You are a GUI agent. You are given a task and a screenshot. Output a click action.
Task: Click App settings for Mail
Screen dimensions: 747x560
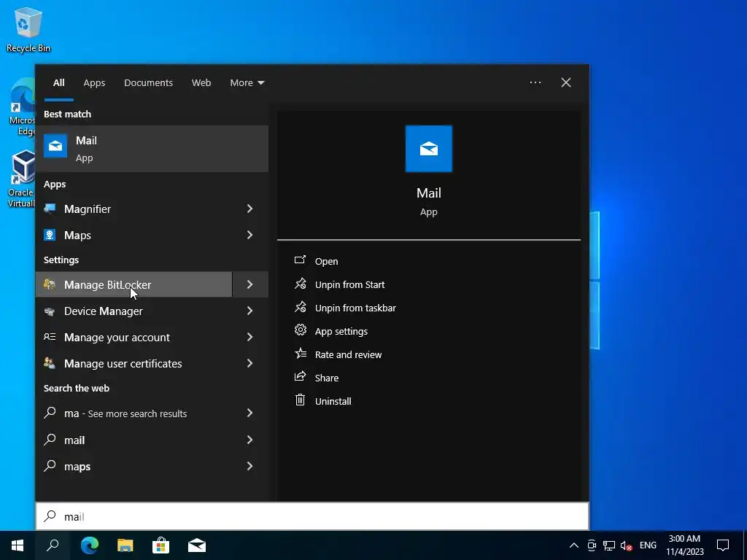pos(341,331)
